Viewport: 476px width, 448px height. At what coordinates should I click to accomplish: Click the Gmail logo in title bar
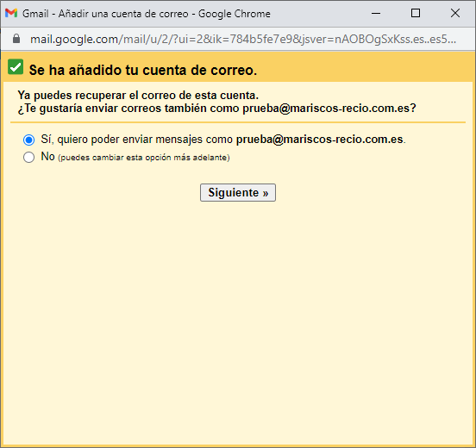11,13
